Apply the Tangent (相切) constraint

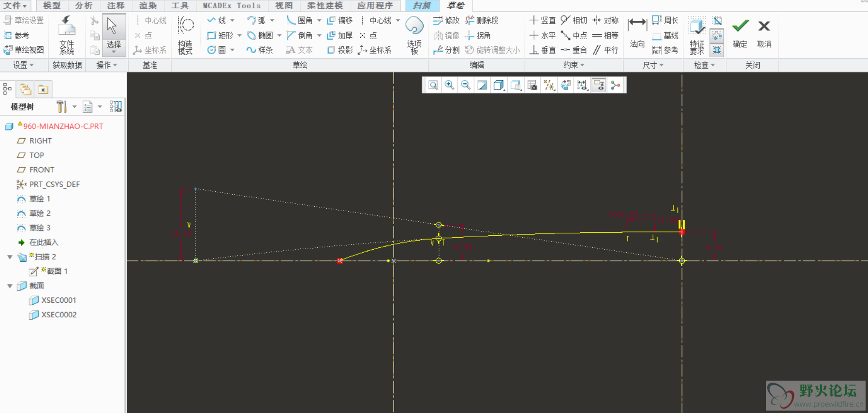[x=574, y=20]
